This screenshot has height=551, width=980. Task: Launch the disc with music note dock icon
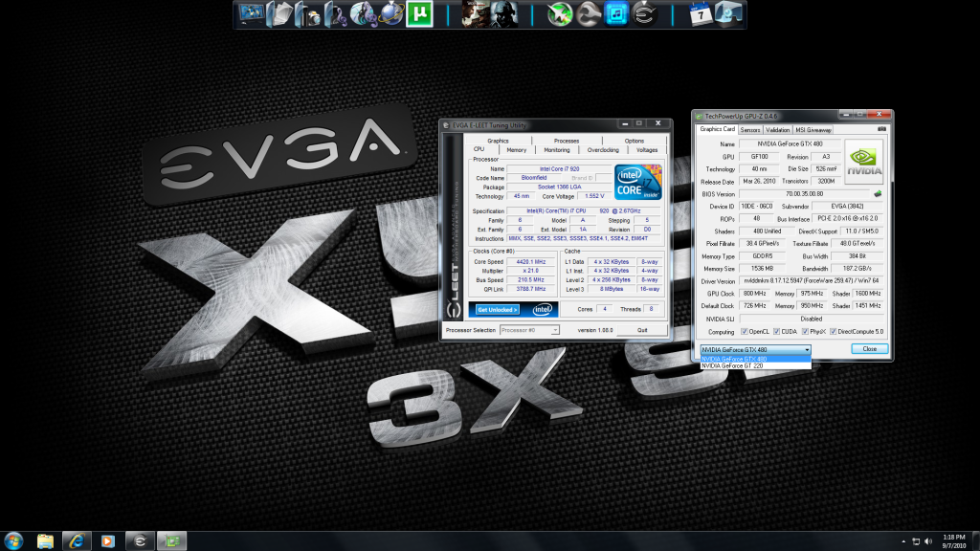click(363, 14)
